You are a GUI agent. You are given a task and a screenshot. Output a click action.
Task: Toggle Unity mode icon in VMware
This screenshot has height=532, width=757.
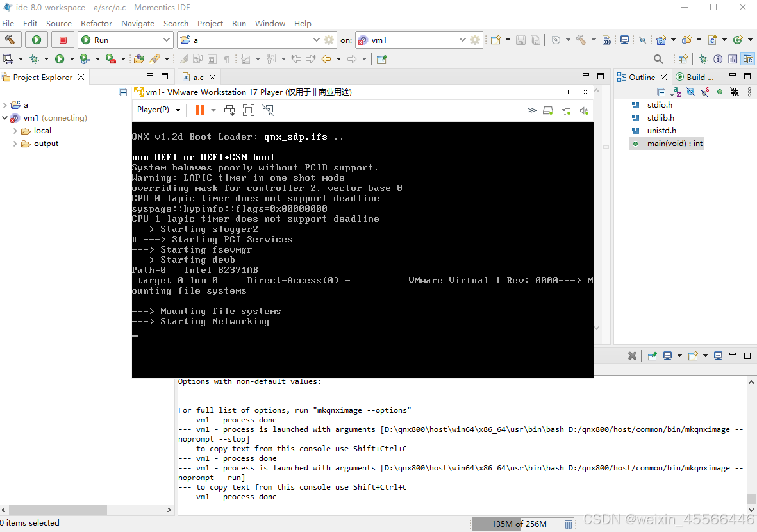point(268,110)
